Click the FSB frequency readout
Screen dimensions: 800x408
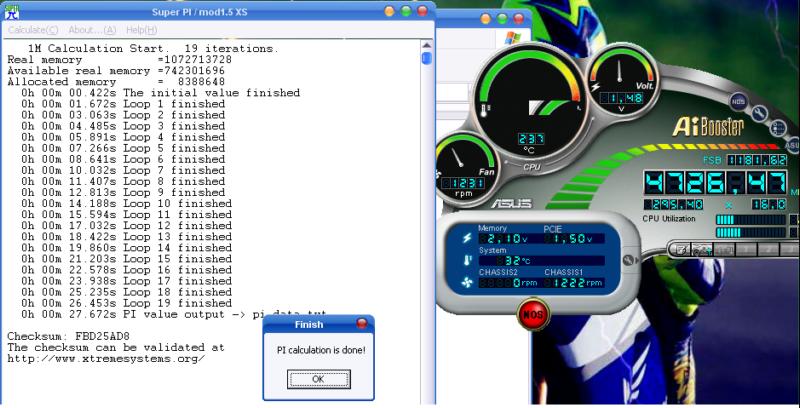(757, 160)
